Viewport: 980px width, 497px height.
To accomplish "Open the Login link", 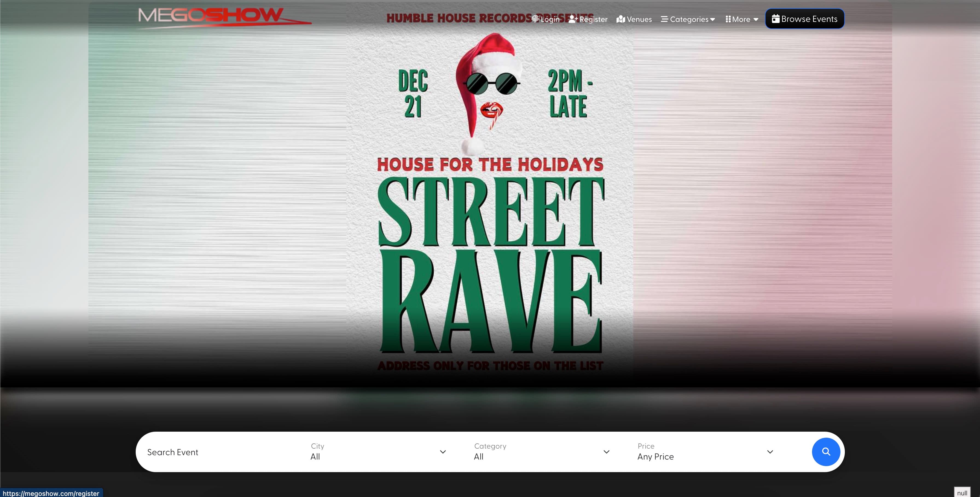I will pos(550,19).
